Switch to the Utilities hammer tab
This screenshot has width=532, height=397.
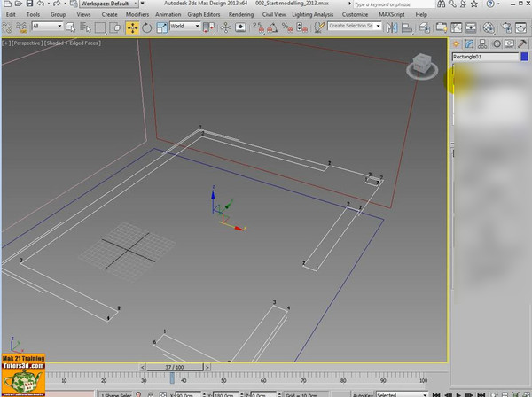pyautogui.click(x=522, y=43)
